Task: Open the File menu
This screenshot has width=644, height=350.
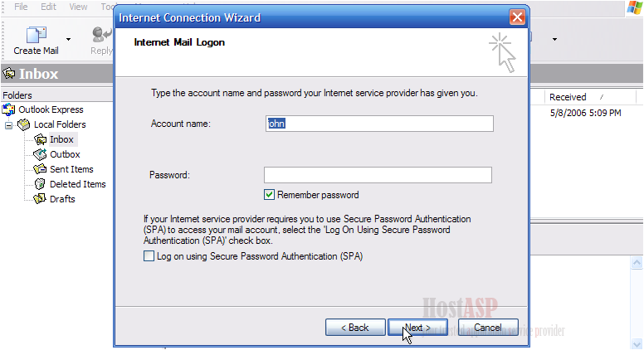Action: click(x=21, y=7)
